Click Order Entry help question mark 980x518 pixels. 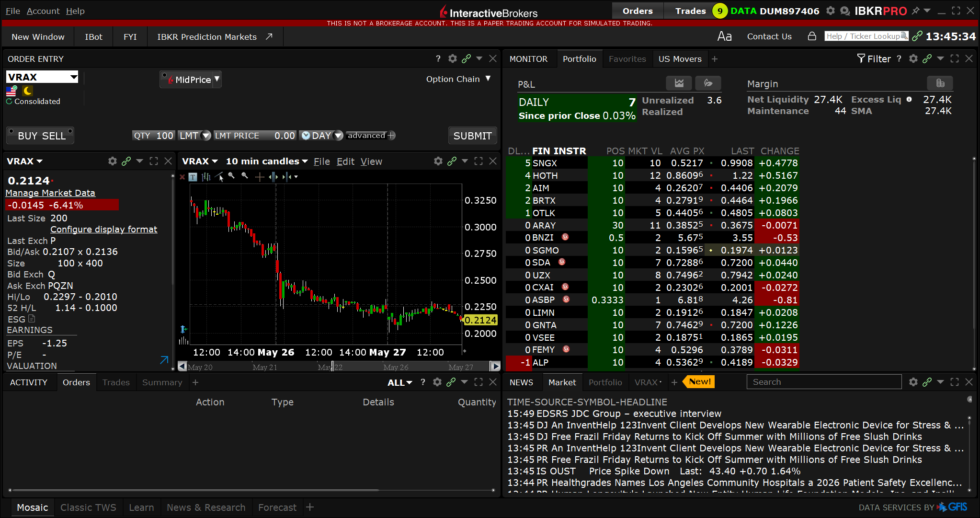438,58
